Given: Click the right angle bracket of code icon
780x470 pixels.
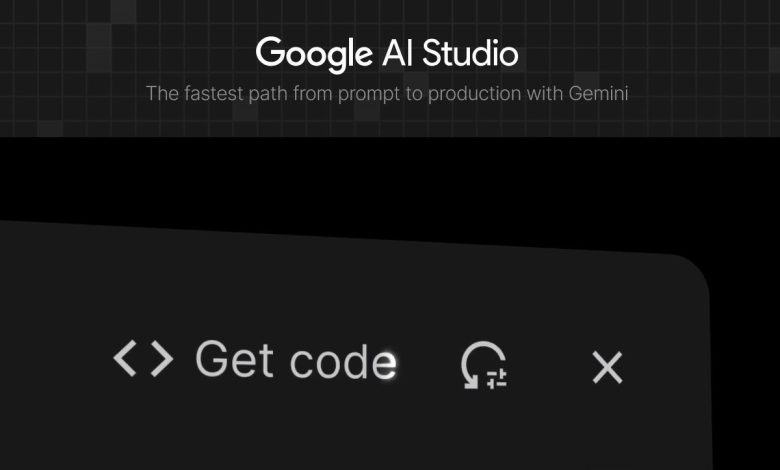Looking at the screenshot, I should coord(161,358).
